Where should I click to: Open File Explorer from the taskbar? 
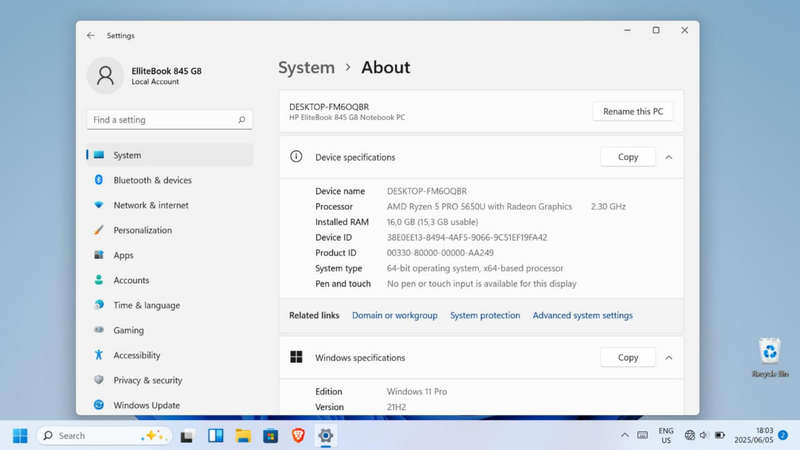point(243,436)
